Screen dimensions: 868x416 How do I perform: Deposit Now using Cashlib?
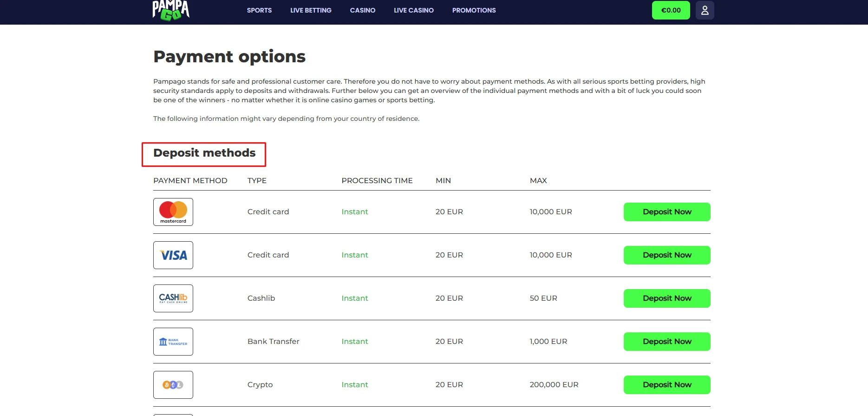pos(667,298)
